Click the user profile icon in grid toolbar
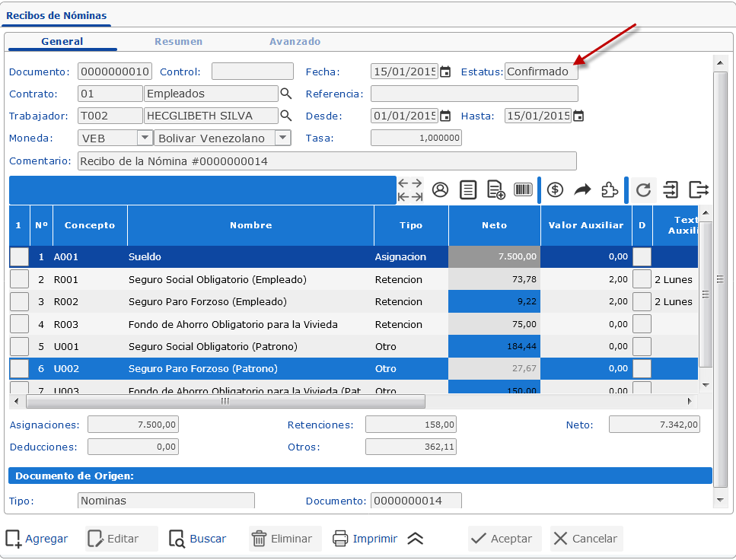The height and width of the screenshot is (560, 736). click(440, 190)
